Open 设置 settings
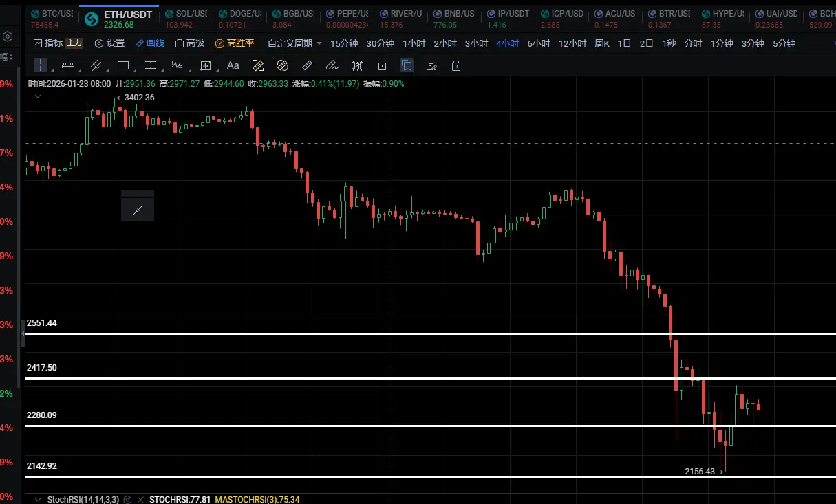836x504 pixels. pyautogui.click(x=109, y=43)
